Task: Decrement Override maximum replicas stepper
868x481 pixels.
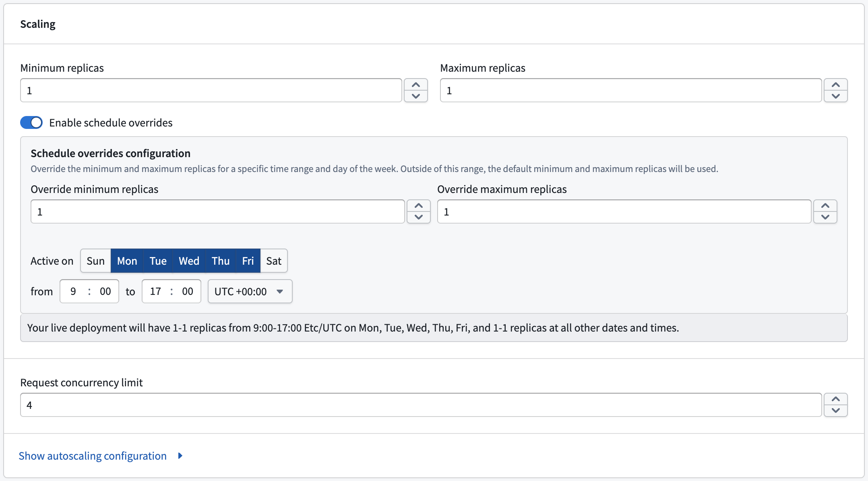Action: (x=825, y=217)
